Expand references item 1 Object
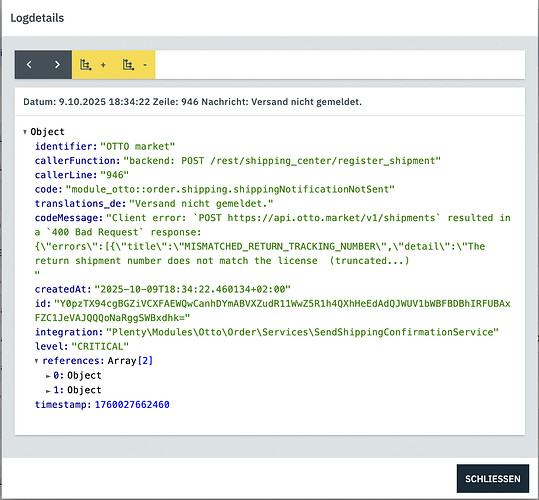Screen dimensions: 539x500 pyautogui.click(x=48, y=391)
